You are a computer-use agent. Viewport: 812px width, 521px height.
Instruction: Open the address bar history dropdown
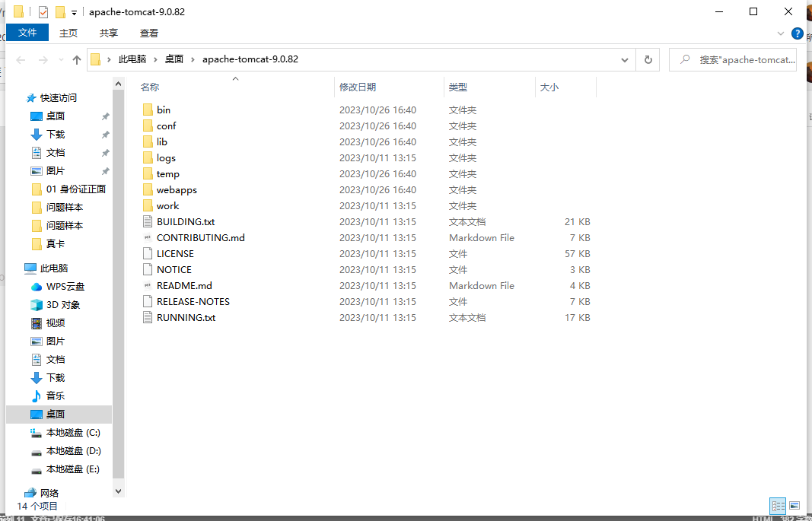[625, 59]
